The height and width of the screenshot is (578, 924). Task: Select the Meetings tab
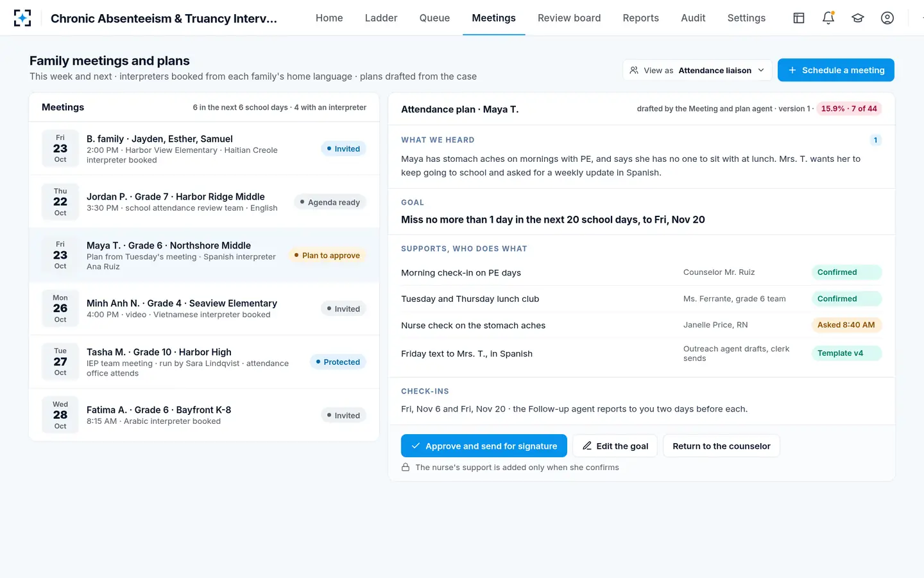coord(493,18)
